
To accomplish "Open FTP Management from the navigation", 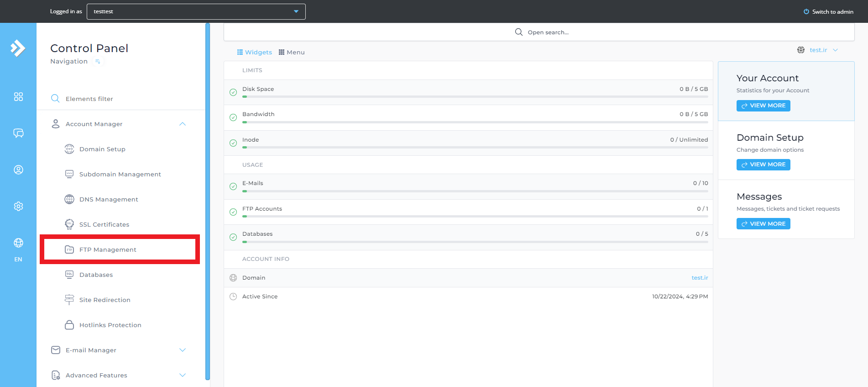I will pyautogui.click(x=108, y=249).
